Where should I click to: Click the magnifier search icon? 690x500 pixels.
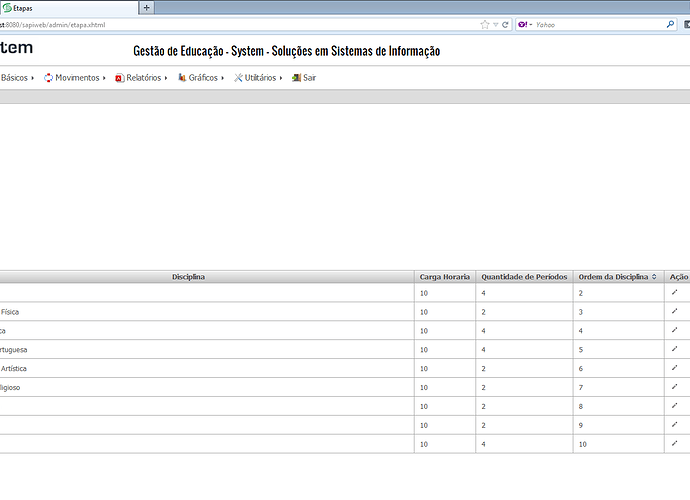click(x=670, y=25)
